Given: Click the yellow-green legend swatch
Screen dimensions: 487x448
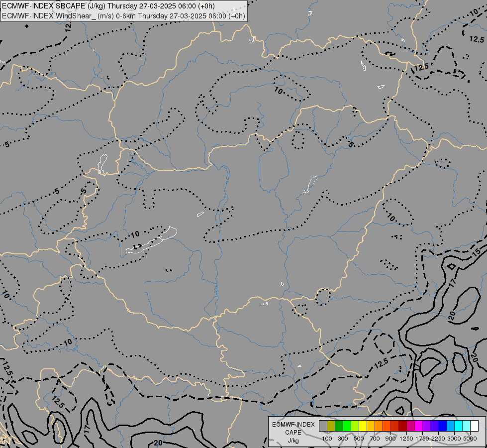Looking at the screenshot, I should [x=355, y=426].
